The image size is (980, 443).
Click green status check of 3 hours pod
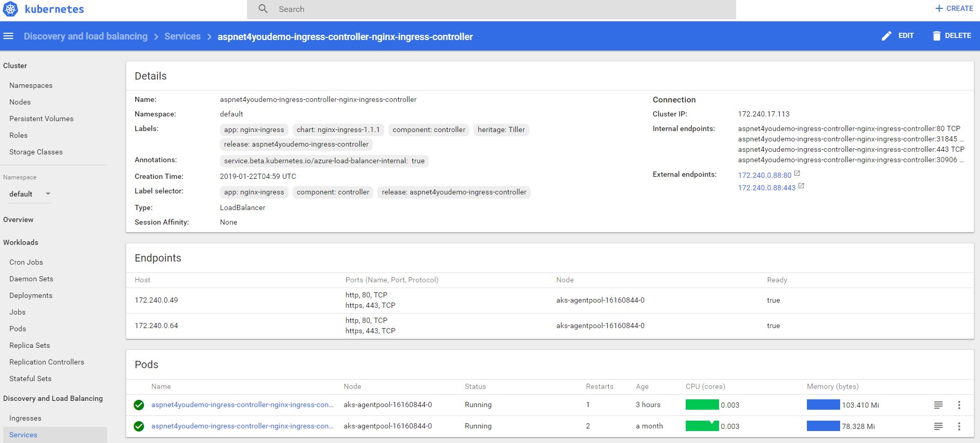(x=139, y=405)
